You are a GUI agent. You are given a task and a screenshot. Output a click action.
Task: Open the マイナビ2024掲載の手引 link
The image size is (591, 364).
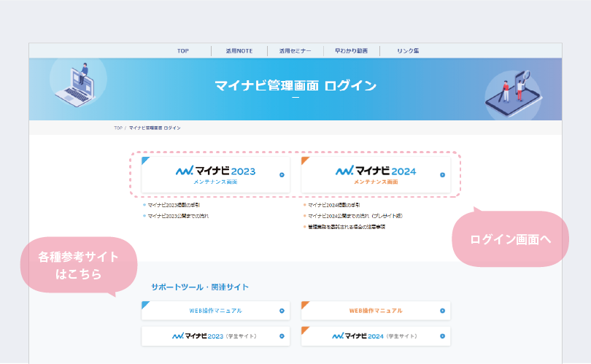coord(334,205)
